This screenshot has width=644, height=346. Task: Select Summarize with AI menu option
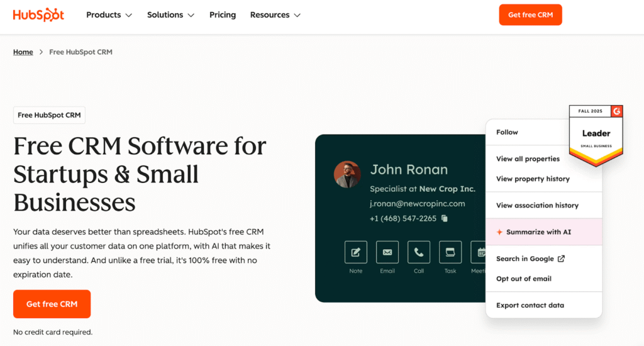click(538, 232)
